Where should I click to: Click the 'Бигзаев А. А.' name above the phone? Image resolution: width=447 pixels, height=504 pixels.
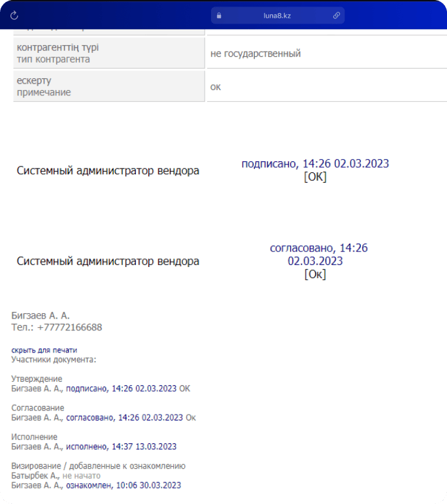tap(41, 315)
